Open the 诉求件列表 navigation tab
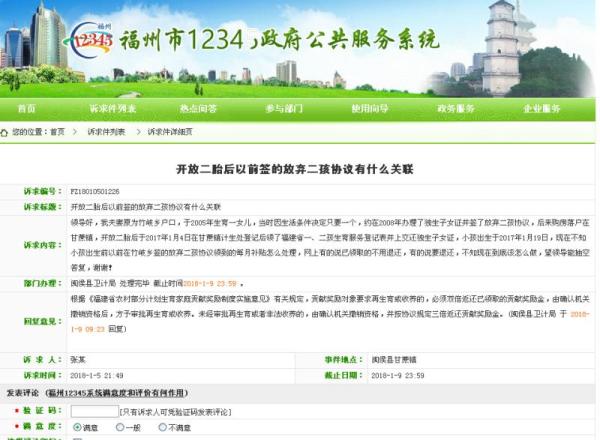 pyautogui.click(x=112, y=108)
